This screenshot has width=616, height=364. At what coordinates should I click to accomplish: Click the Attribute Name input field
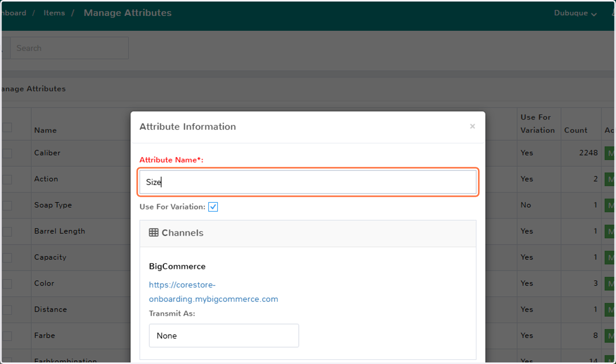308,182
